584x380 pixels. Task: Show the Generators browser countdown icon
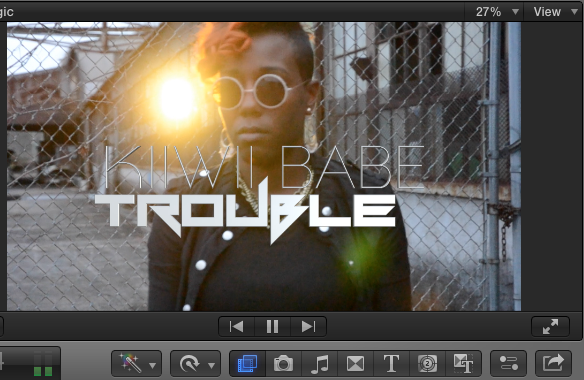(x=427, y=363)
